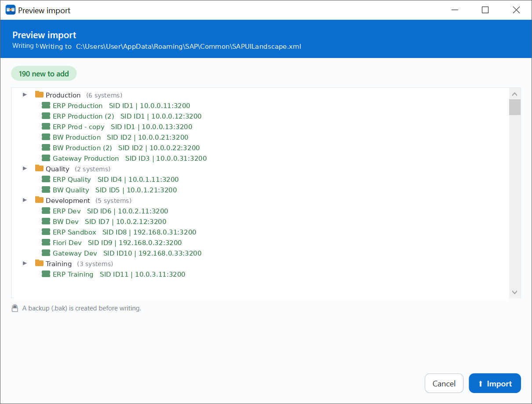
Task: Click the Development folder icon
Action: click(39, 200)
